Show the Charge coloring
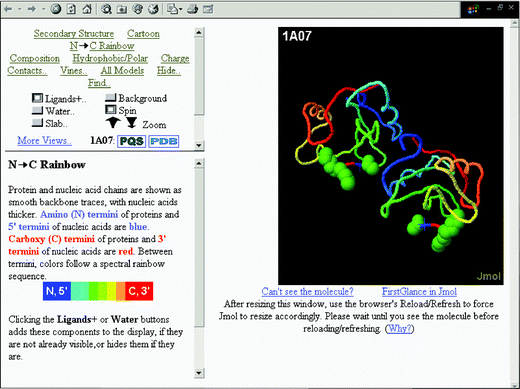 175,58
